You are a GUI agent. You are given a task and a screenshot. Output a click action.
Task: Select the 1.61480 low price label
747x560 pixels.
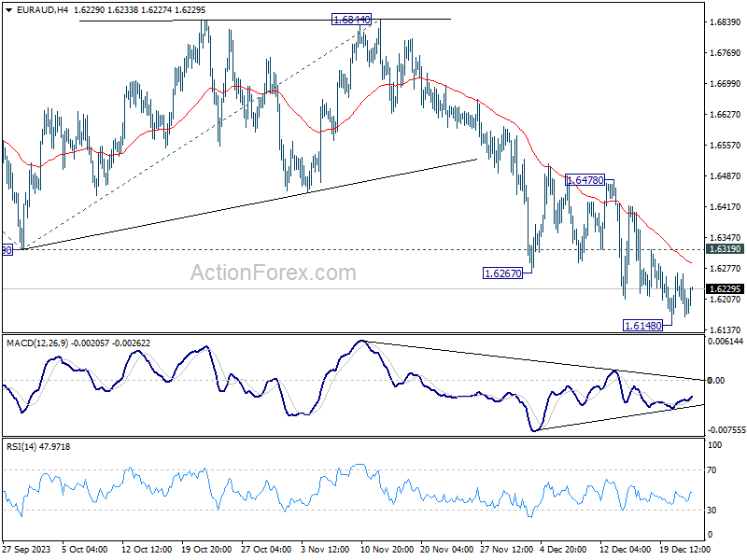point(643,326)
